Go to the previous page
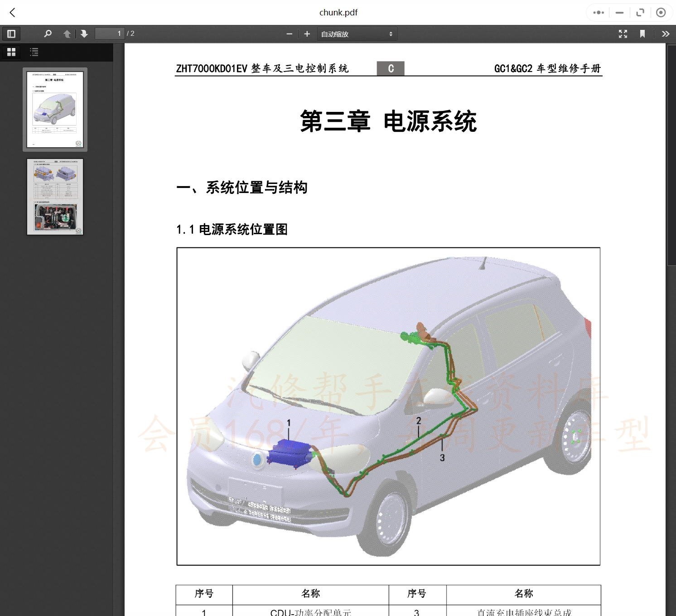This screenshot has height=616, width=676. tap(67, 34)
